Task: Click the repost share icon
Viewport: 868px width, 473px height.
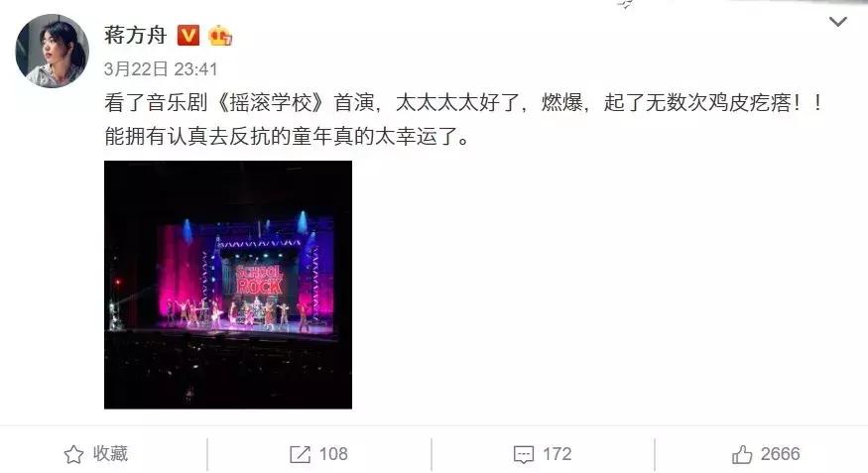Action: [x=300, y=454]
